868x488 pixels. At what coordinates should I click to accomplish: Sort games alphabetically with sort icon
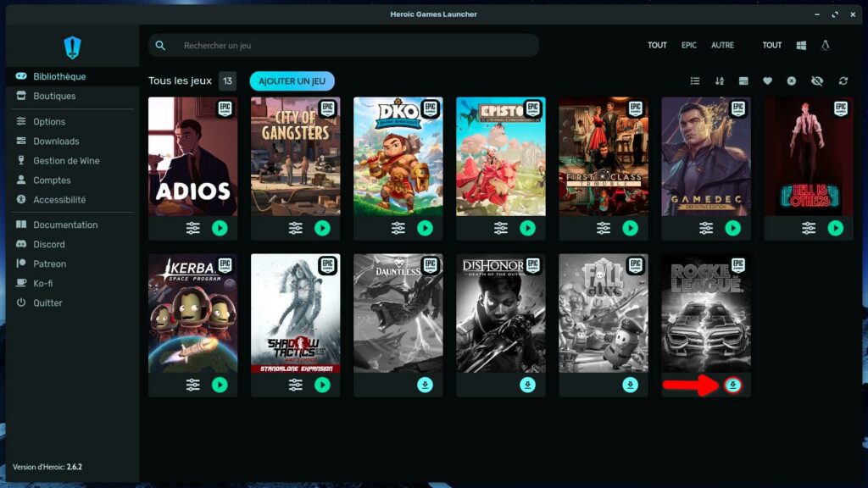pyautogui.click(x=720, y=80)
